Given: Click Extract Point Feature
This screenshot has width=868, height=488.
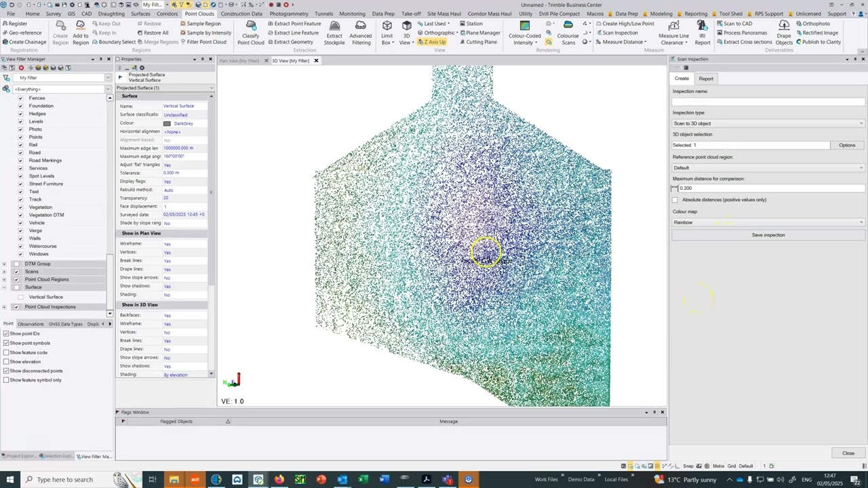Looking at the screenshot, I should coord(294,24).
